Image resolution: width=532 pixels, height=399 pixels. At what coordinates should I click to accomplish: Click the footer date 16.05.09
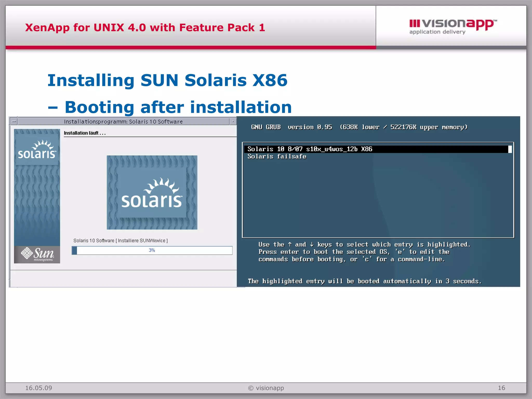coord(38,388)
